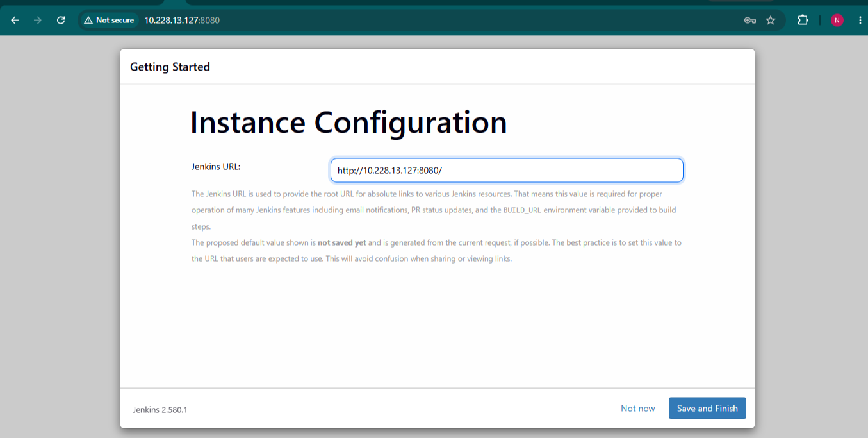Click the Jenkins URL input field
Screen dimensions: 868x438
click(x=507, y=171)
